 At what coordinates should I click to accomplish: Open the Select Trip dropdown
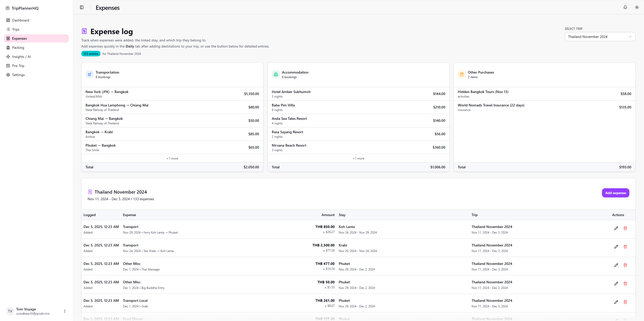[600, 37]
